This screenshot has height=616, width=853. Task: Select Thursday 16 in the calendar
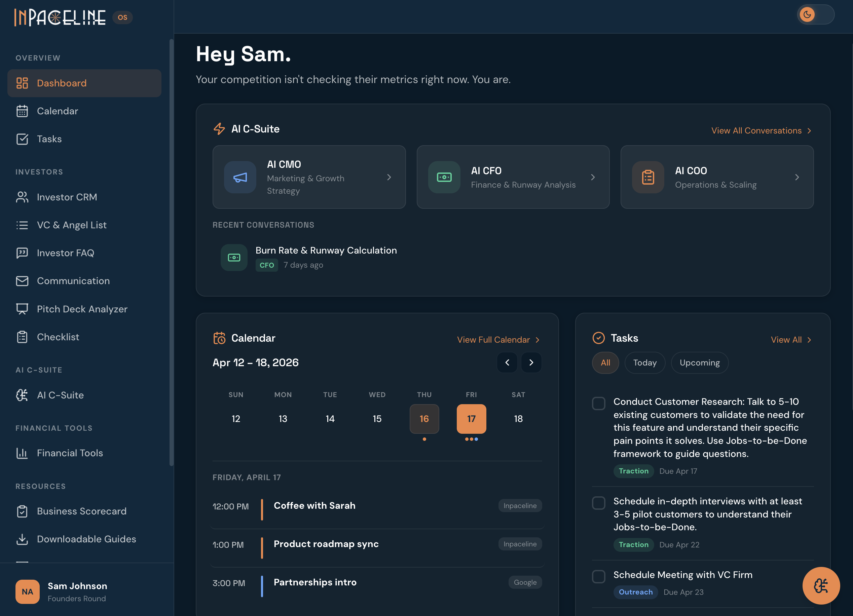(x=424, y=419)
